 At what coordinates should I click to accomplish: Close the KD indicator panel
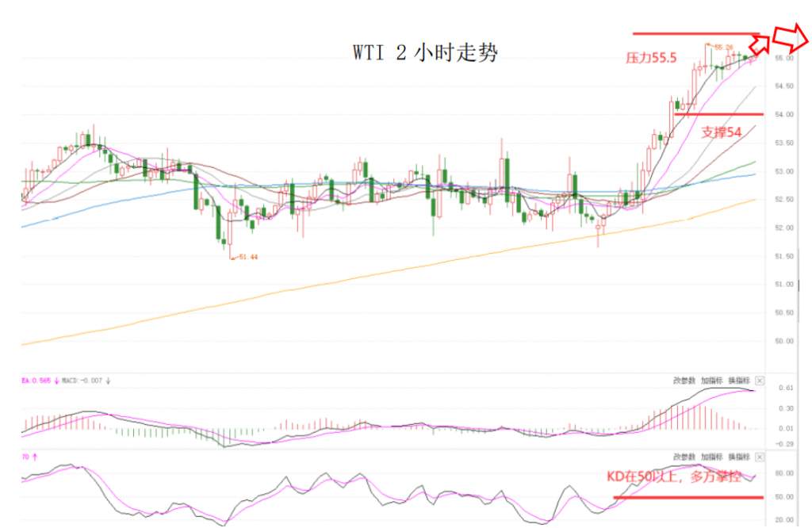point(759,457)
